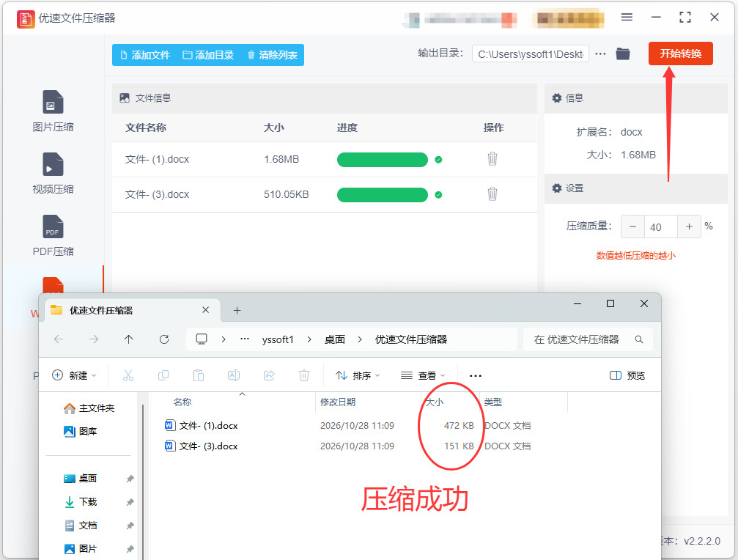Click the Explorer search box
Image resolution: width=738 pixels, height=560 pixels.
(588, 339)
